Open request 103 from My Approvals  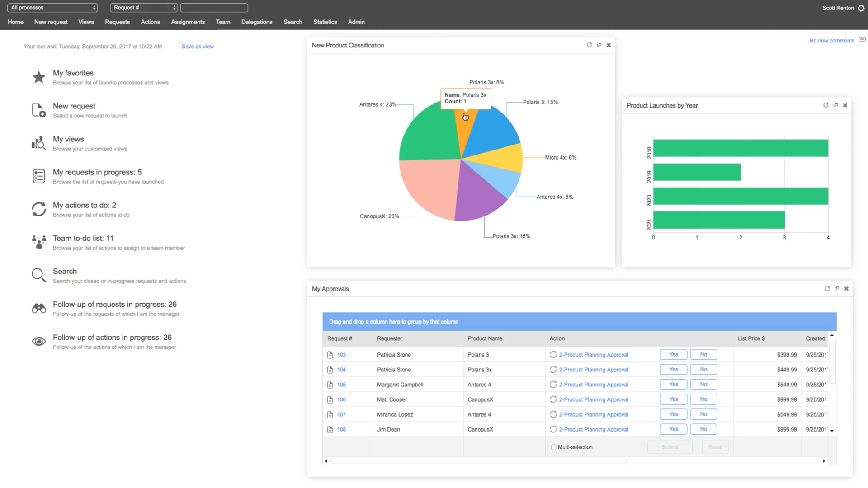click(x=341, y=355)
